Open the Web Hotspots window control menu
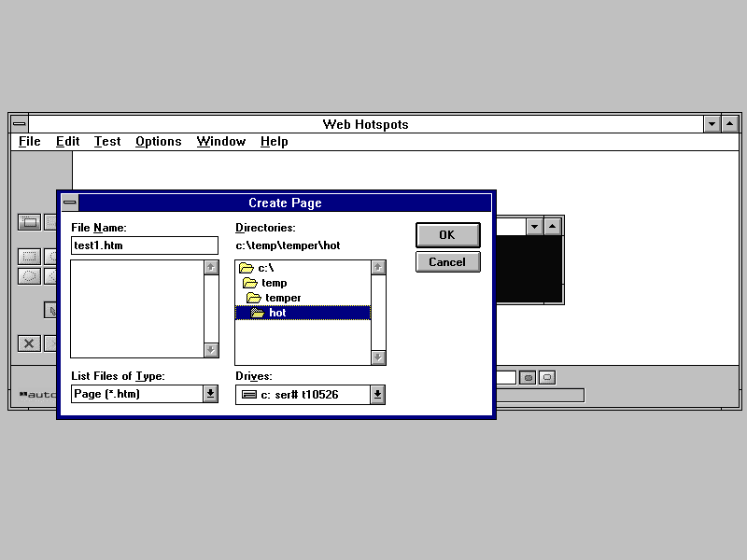 pyautogui.click(x=19, y=124)
